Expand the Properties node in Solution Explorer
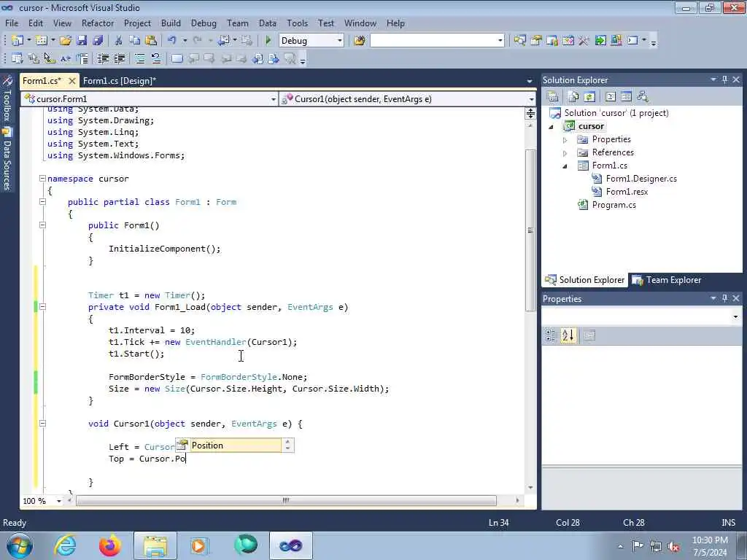 pos(565,140)
